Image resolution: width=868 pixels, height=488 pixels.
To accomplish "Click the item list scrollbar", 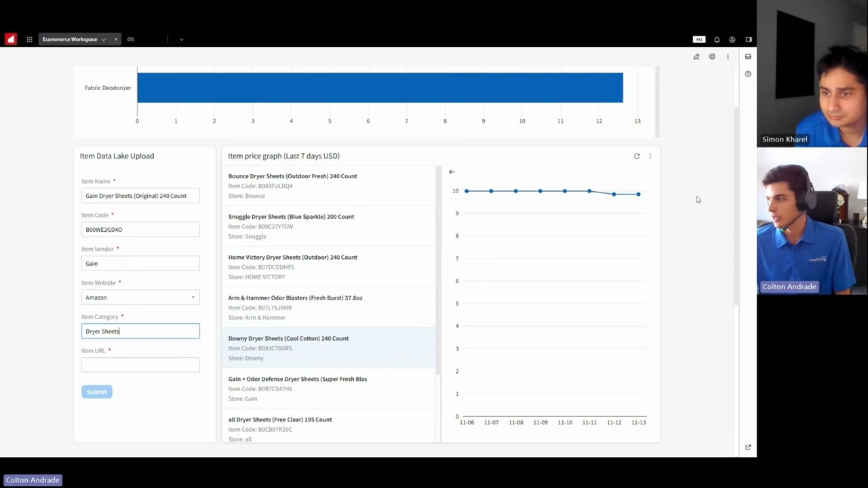I will [x=437, y=271].
